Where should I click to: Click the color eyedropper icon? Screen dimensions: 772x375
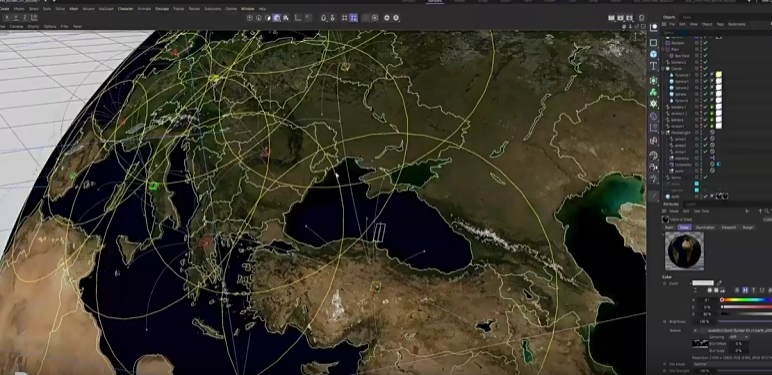[719, 283]
